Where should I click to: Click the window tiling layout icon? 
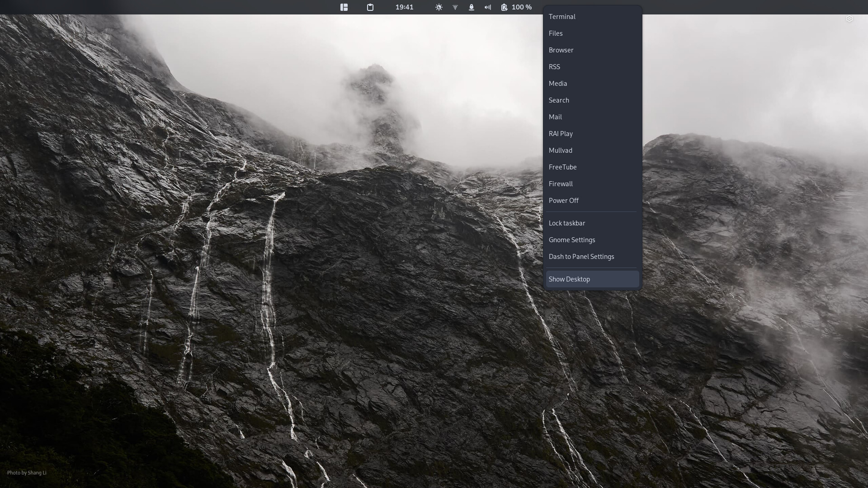pyautogui.click(x=344, y=7)
